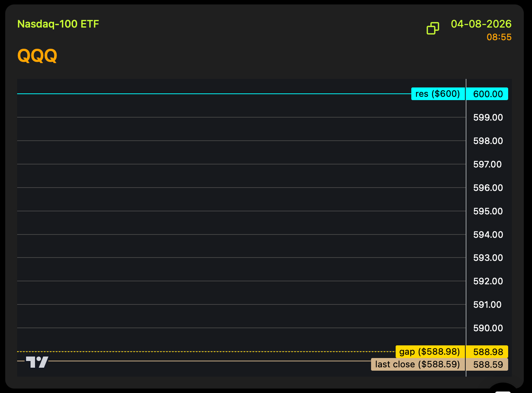Screen dimensions: 532x393
Task: Click the 596.00 price axis value
Action: point(488,188)
